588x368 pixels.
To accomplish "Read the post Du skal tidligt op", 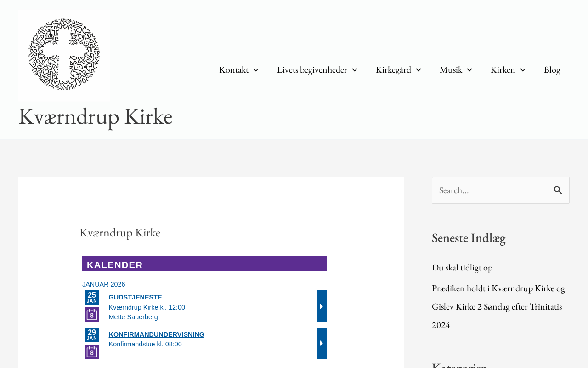I will [x=462, y=267].
